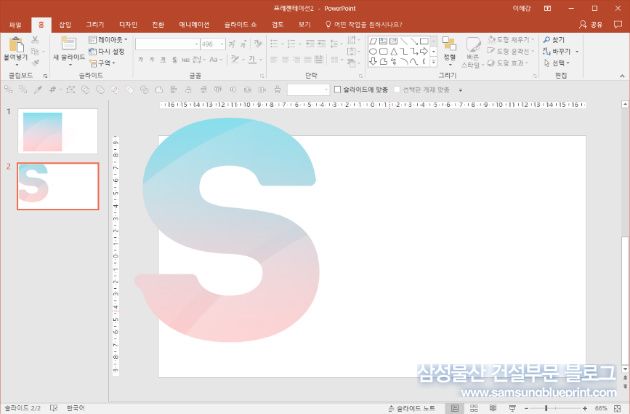The height and width of the screenshot is (414, 630).
Task: Open the File (파일) tab
Action: click(x=15, y=25)
